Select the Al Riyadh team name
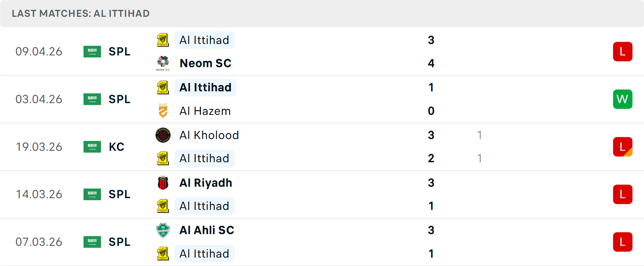Screen dimensions: 644x266 pos(206,183)
